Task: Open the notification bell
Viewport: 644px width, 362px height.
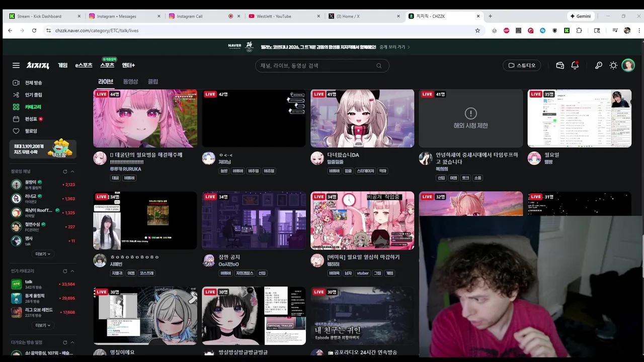Action: click(x=575, y=65)
